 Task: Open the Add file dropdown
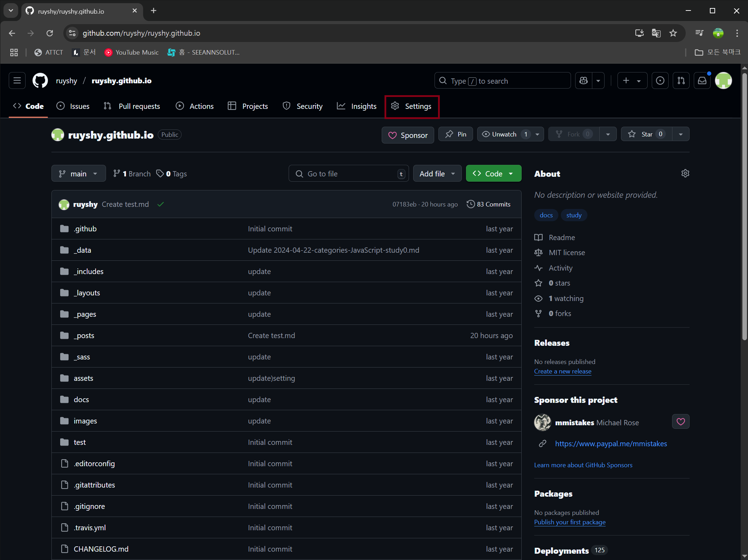pos(437,173)
